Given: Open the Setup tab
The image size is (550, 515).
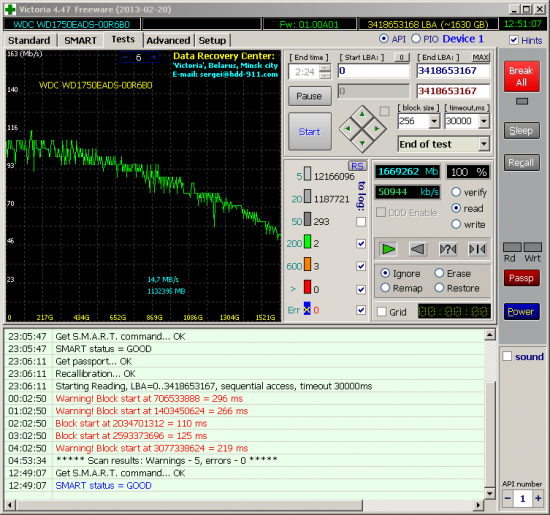Looking at the screenshot, I should tap(212, 40).
